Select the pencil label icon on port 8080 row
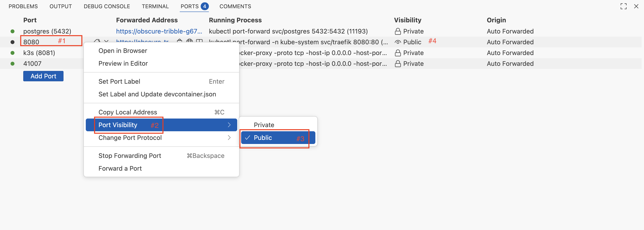The height and width of the screenshot is (230, 644). point(97,41)
